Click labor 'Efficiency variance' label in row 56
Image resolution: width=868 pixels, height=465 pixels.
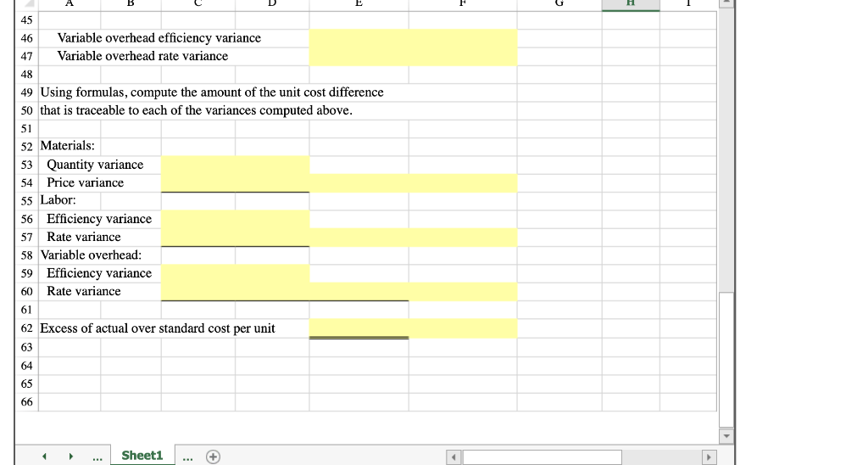tap(99, 219)
